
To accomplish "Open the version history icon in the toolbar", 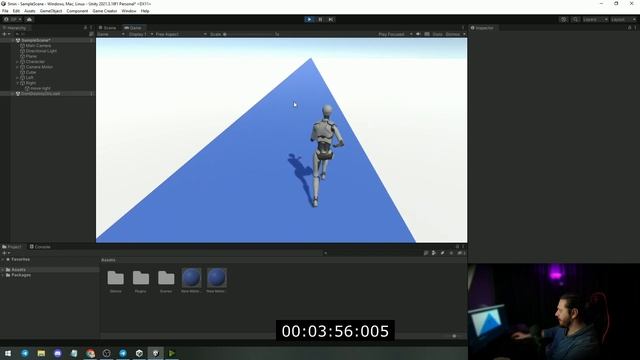I will coord(564,20).
